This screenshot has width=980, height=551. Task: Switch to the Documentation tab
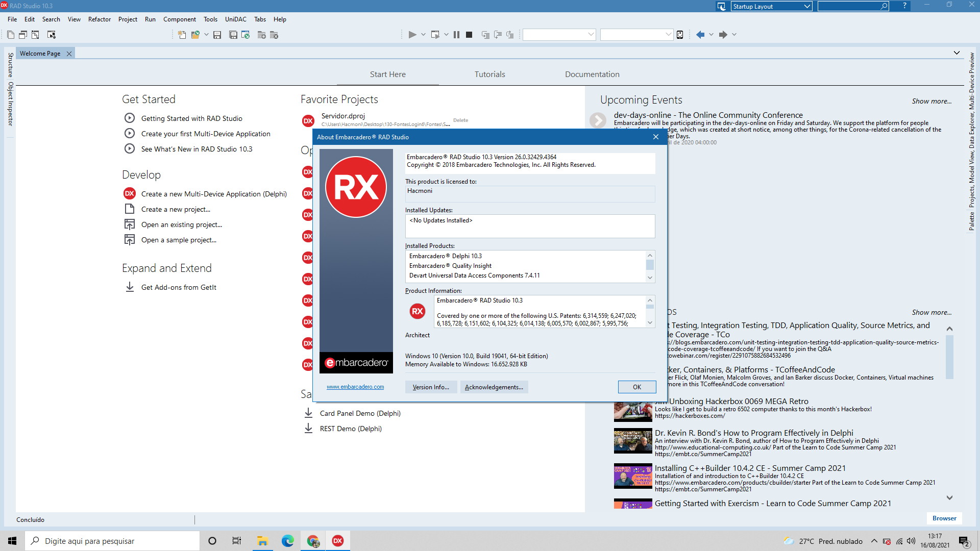[x=592, y=74]
